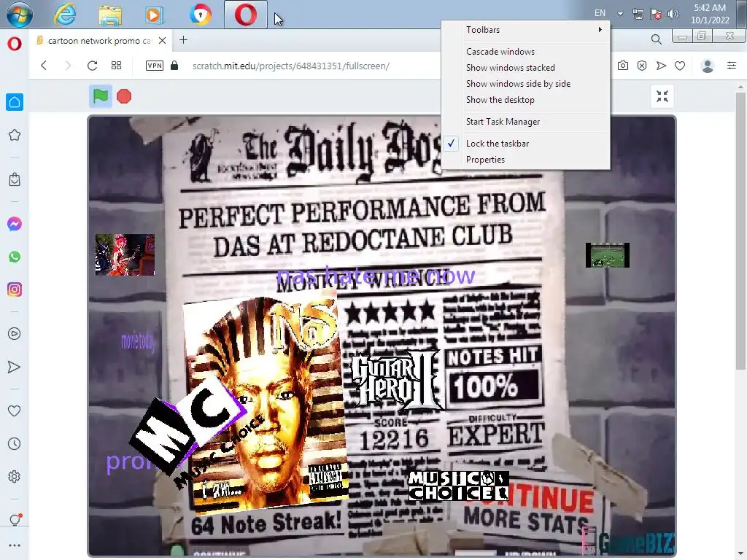Go back with the back arrow
Viewport: 747px width, 560px height.
point(44,66)
